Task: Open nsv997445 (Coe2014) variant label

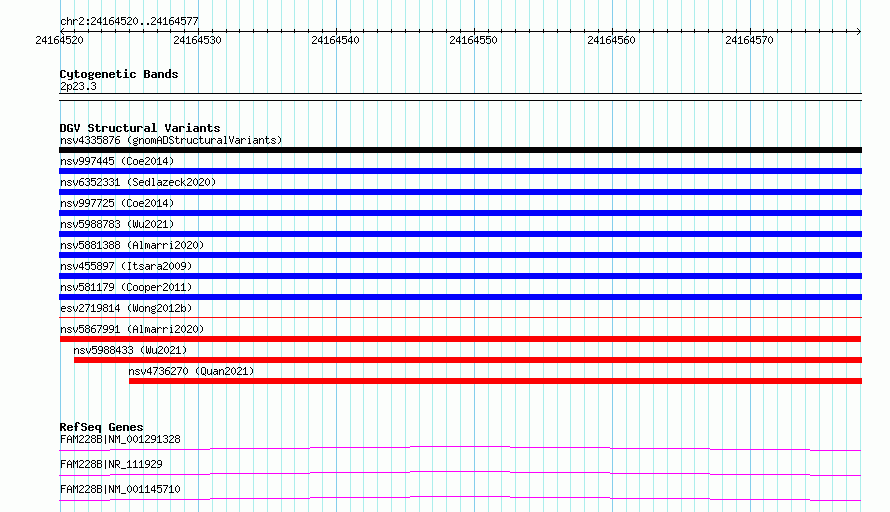Action: coord(117,161)
